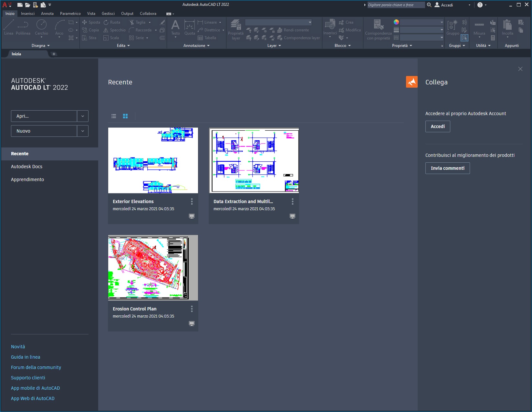This screenshot has height=412, width=532.
Task: Click the Copia tool
Action: [90, 30]
